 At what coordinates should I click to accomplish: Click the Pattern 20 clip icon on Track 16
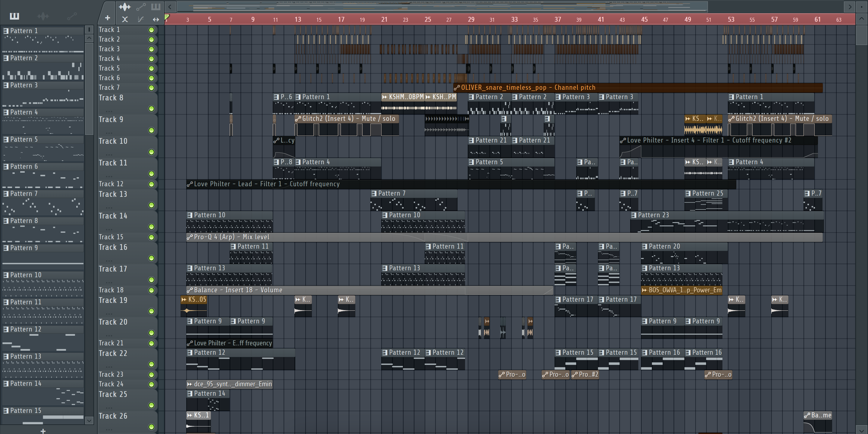point(645,246)
